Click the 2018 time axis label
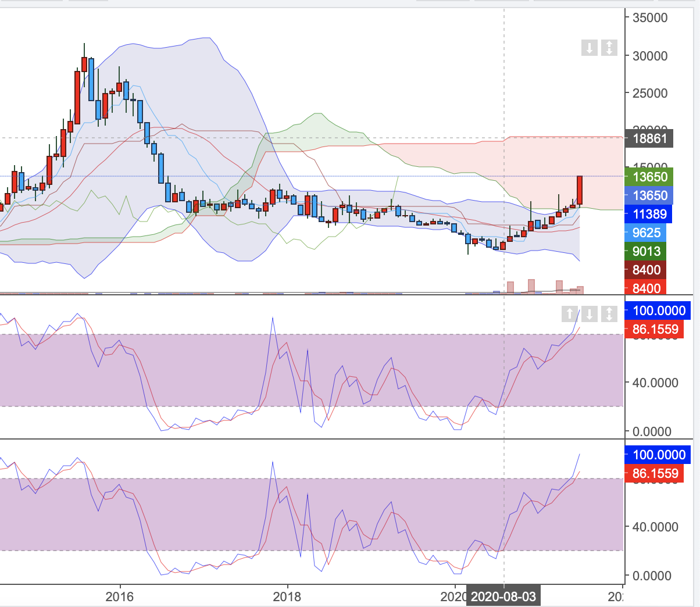700x607 pixels. [287, 597]
